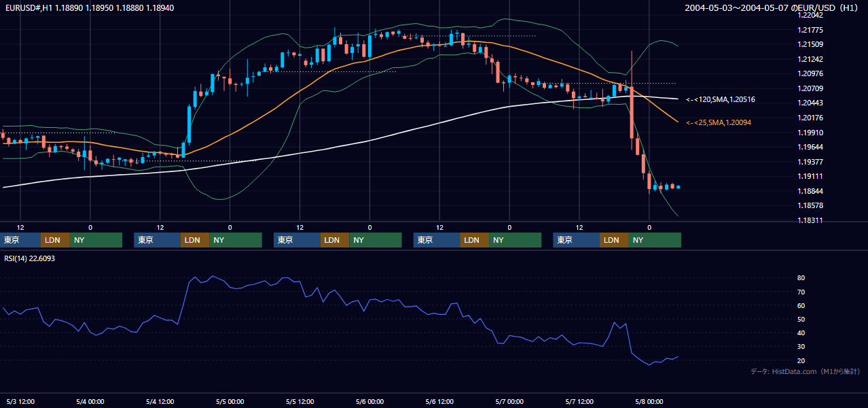The image size is (868, 408).
Task: Click the rightmost blue 東京 session bar
Action: (577, 240)
